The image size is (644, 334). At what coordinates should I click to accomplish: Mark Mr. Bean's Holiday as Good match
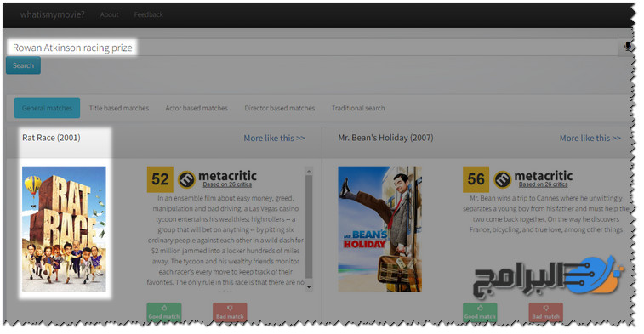pos(480,312)
